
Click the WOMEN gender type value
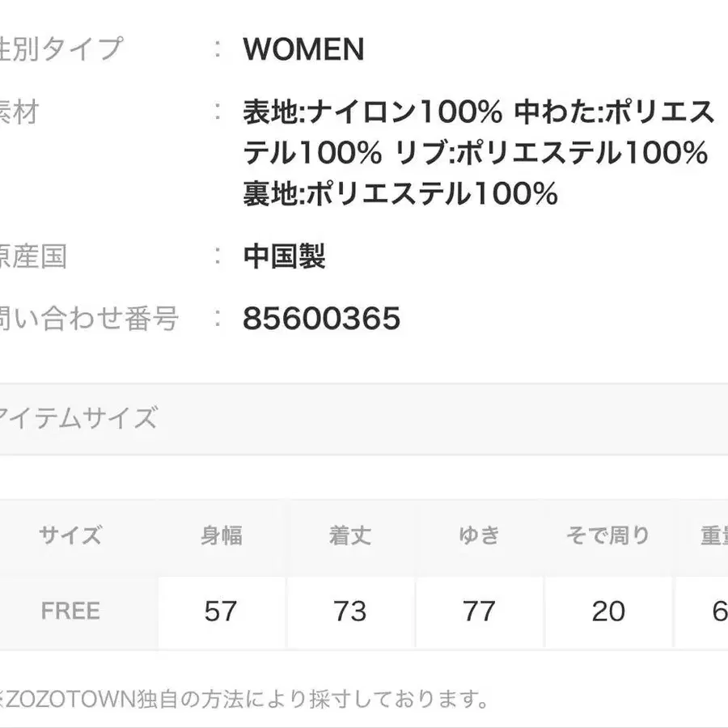coord(303,50)
